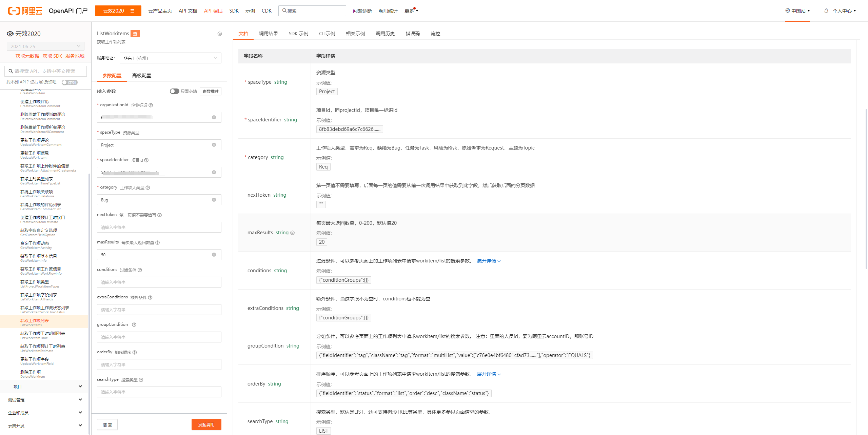868x435 pixels.
Task: Click the 获取 SDK link
Action: pos(52,56)
